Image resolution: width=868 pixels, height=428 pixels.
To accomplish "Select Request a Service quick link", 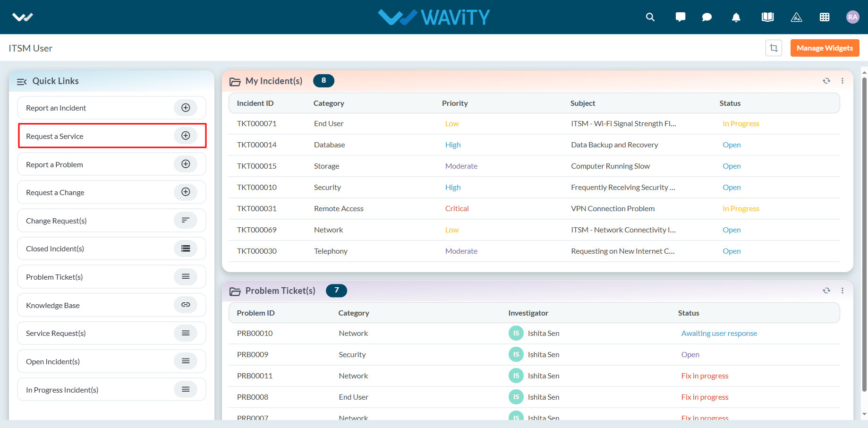I will pos(112,136).
